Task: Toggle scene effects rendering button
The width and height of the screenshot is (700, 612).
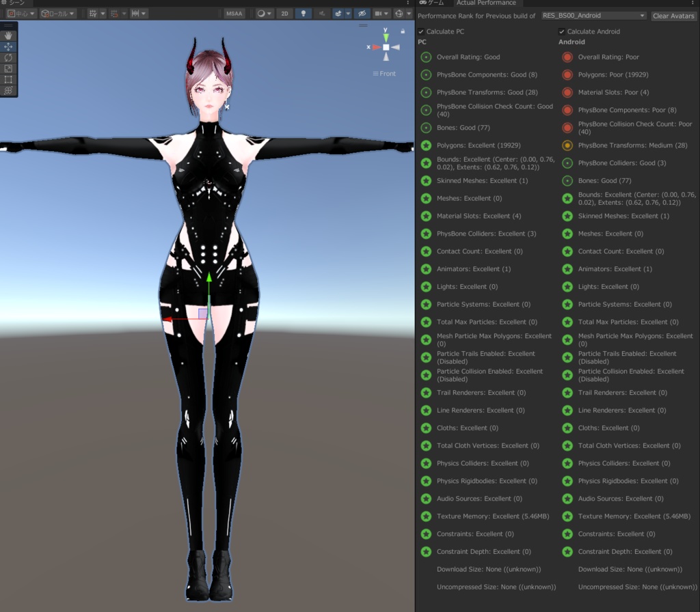Action: [338, 14]
